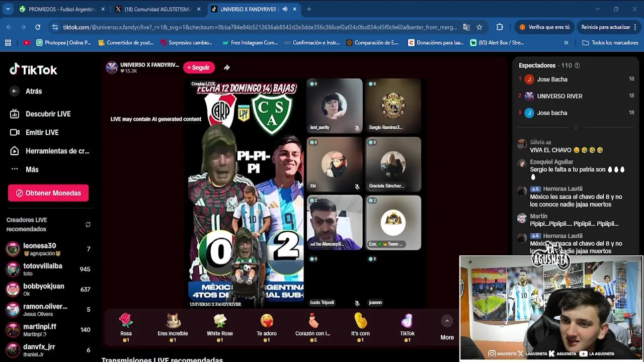The width and height of the screenshot is (644, 362).
Task: Click the TikTok logo
Action: tap(33, 70)
